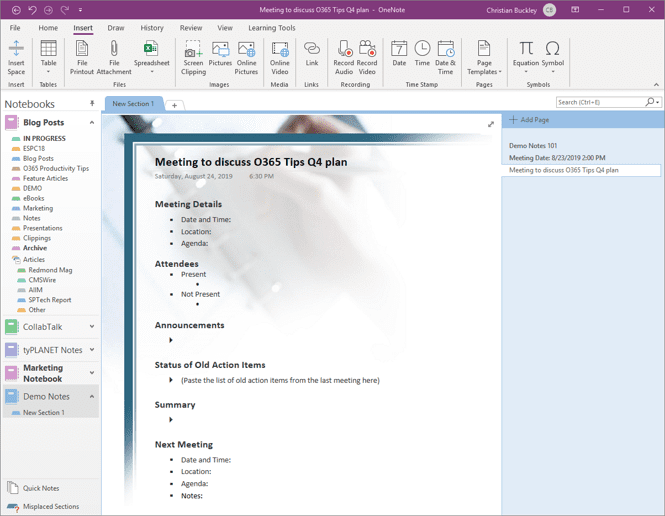Open the Clippings section
The height and width of the screenshot is (516, 665).
click(36, 238)
